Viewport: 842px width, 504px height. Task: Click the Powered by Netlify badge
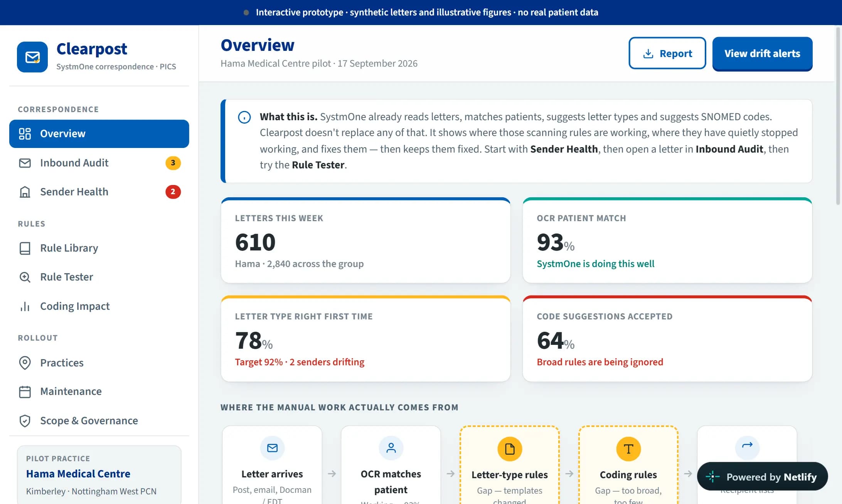[x=763, y=477]
